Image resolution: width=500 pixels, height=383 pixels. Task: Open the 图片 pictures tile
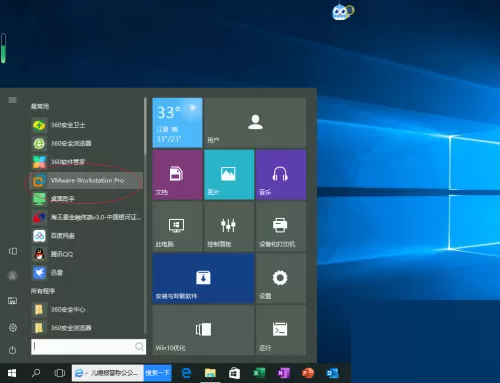pos(229,175)
